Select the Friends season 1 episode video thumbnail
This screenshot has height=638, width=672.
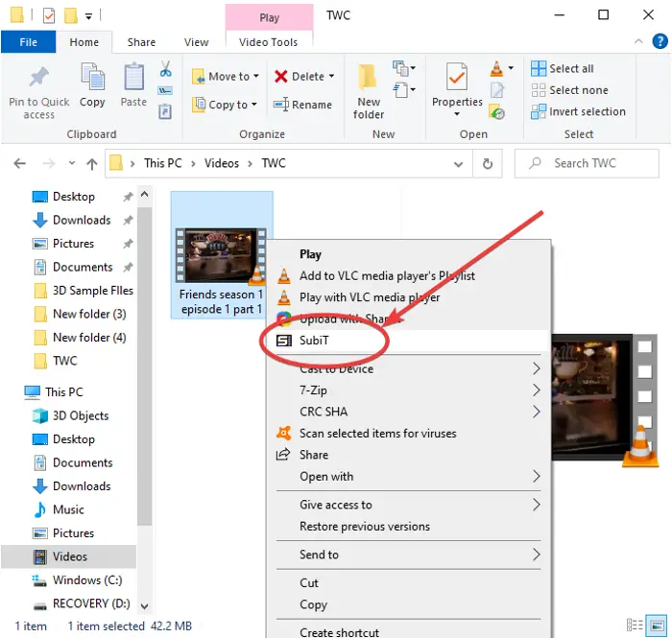[x=221, y=257]
